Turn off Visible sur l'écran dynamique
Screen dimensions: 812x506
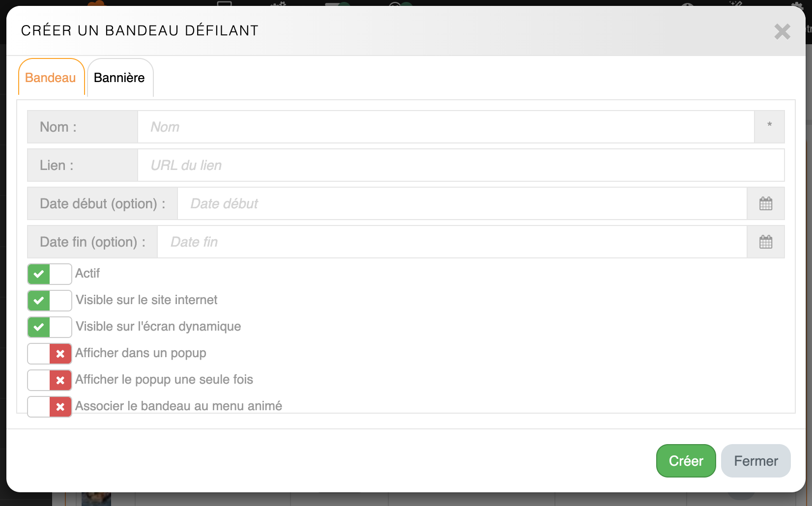50,327
